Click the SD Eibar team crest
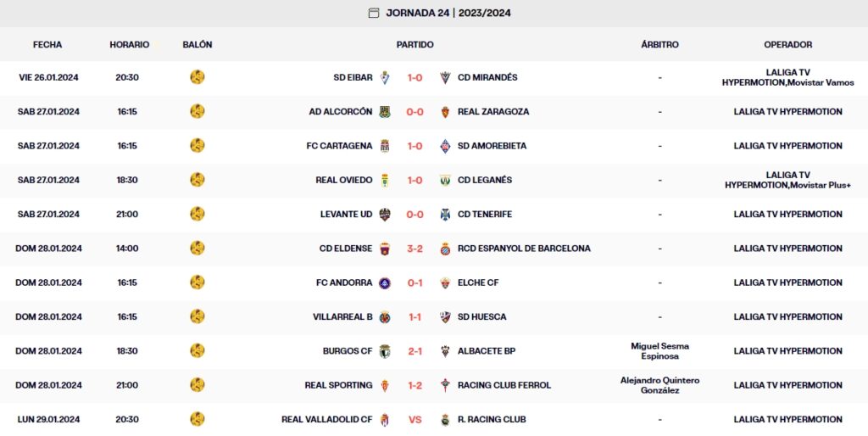868x436 pixels. click(385, 77)
